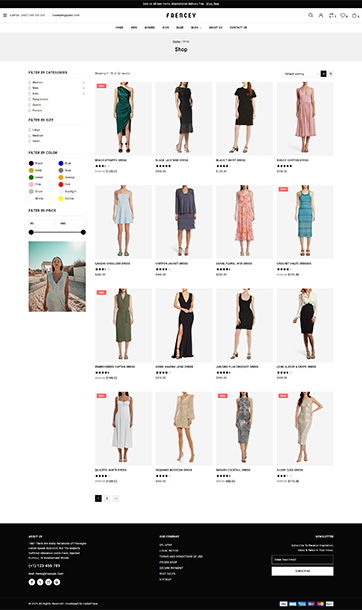Open the Blog menu dropdown
The height and width of the screenshot is (610, 362).
point(196,28)
